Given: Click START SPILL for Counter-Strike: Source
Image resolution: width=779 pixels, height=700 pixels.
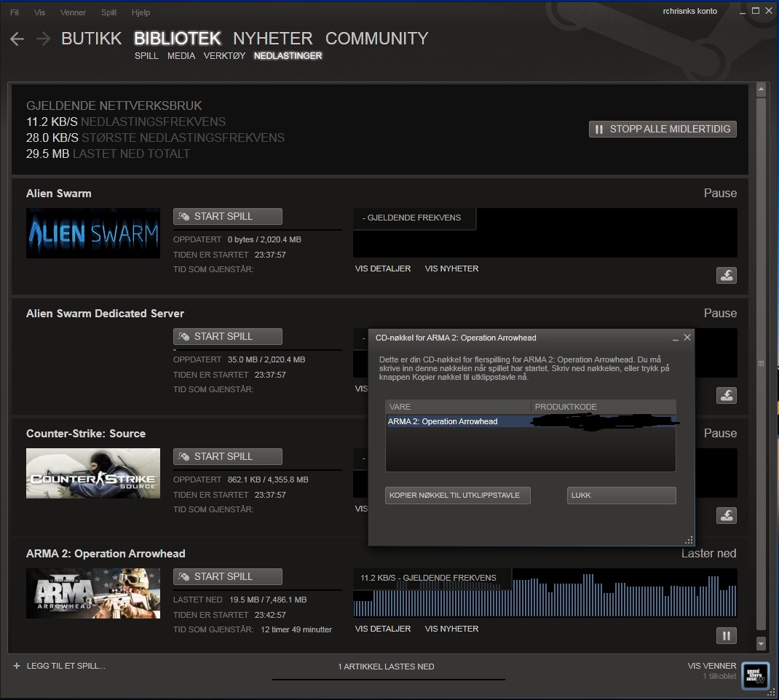Looking at the screenshot, I should point(228,457).
